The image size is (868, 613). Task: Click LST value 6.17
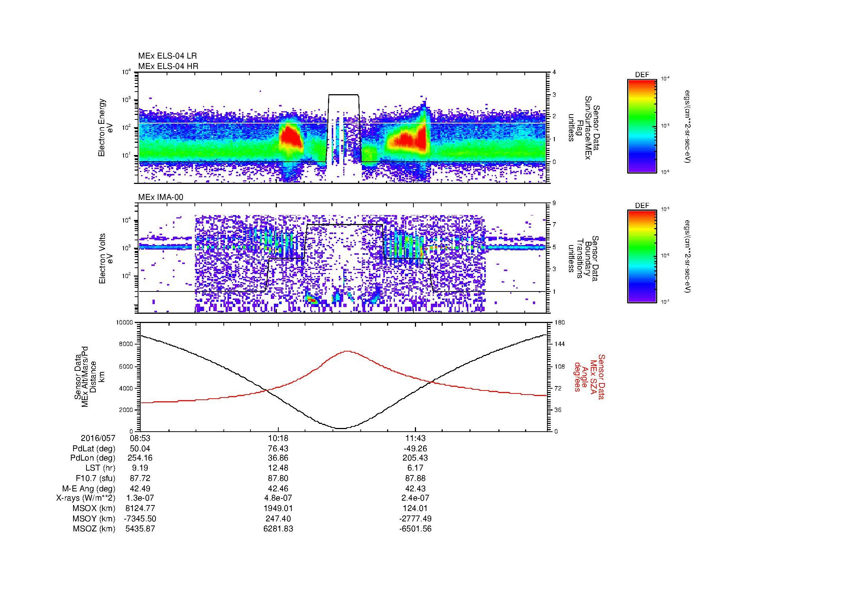pyautogui.click(x=415, y=468)
